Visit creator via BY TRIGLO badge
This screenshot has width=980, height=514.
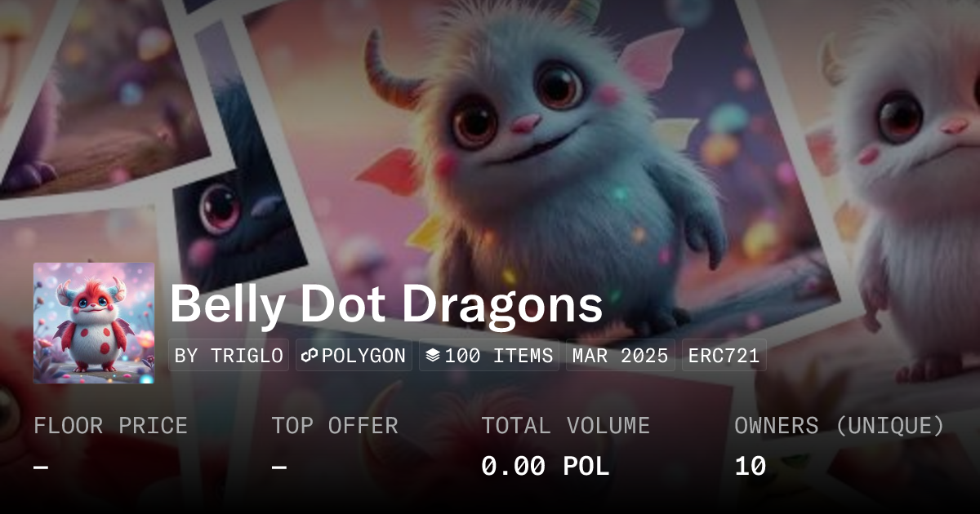click(229, 356)
